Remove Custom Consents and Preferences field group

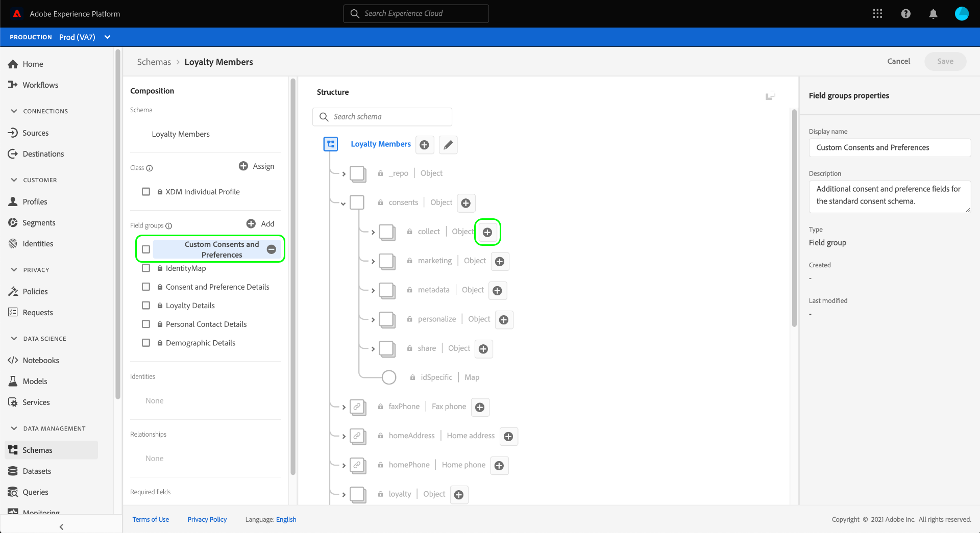pos(272,249)
